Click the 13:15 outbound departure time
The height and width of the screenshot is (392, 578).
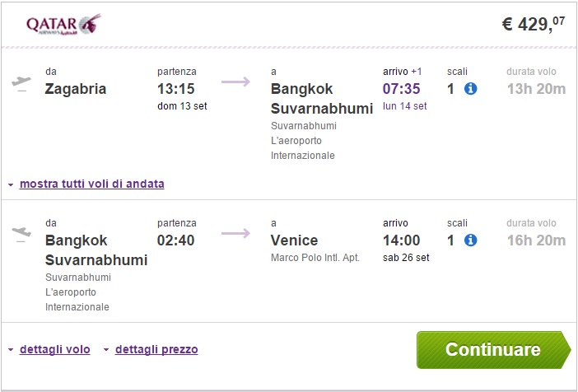tap(177, 89)
